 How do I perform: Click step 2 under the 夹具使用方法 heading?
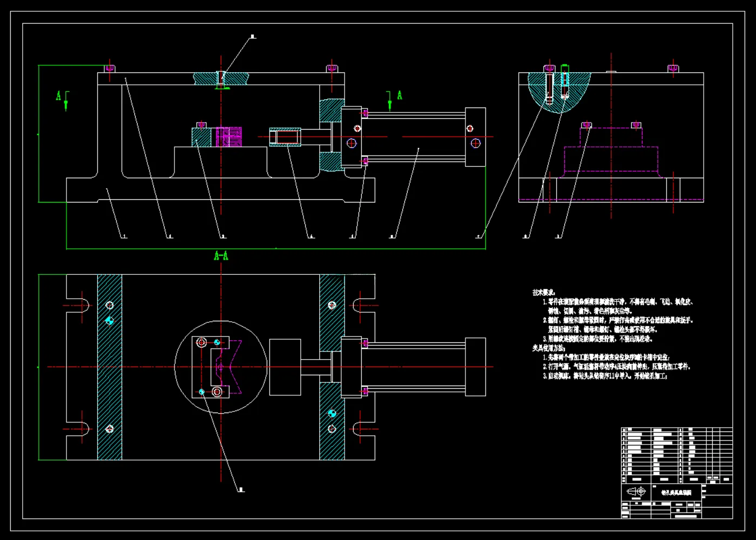[x=617, y=367]
